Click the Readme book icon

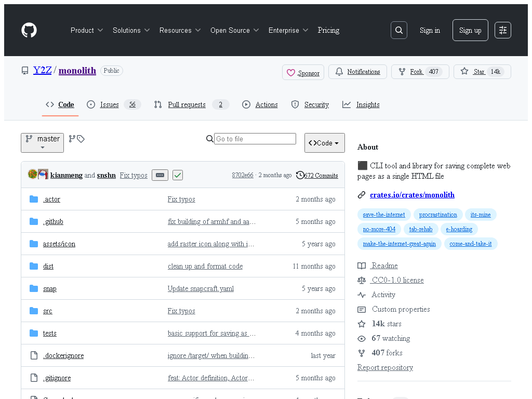click(x=362, y=265)
